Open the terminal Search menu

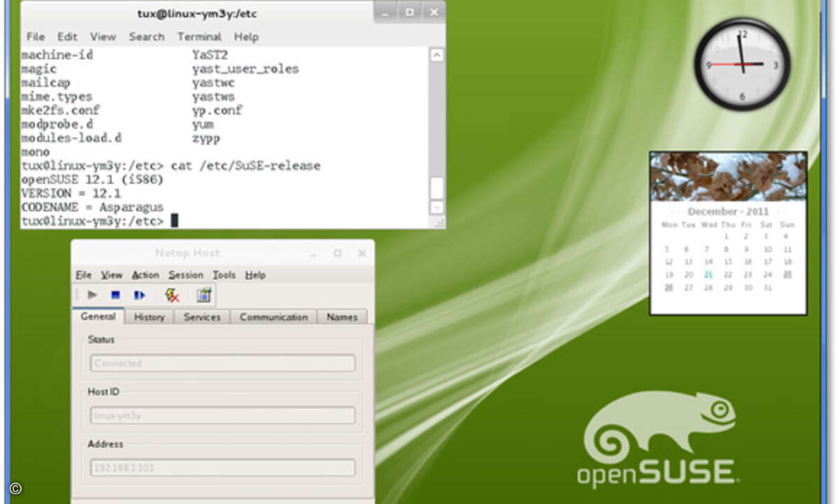coord(146,36)
